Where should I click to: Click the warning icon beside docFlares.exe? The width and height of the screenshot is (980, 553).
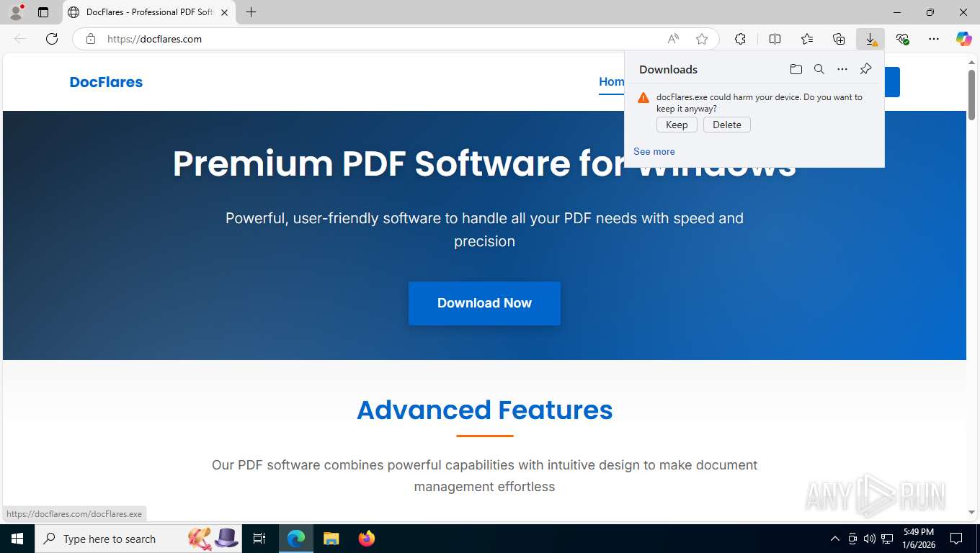643,97
